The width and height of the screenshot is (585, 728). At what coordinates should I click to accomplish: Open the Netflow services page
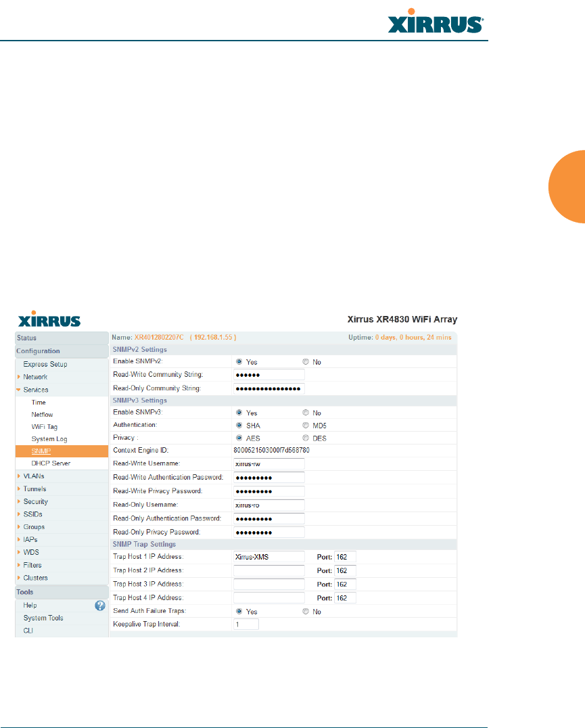[x=42, y=415]
